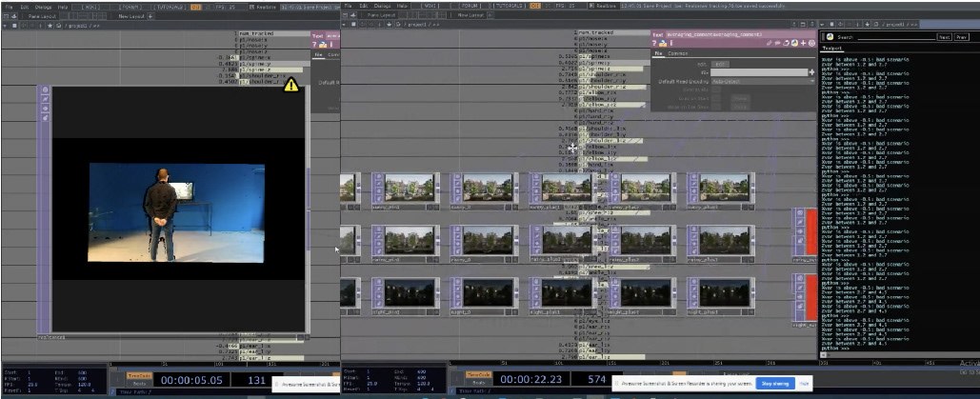
Task: Click comment bubble icon in parameter dialog header
Action: point(779,44)
